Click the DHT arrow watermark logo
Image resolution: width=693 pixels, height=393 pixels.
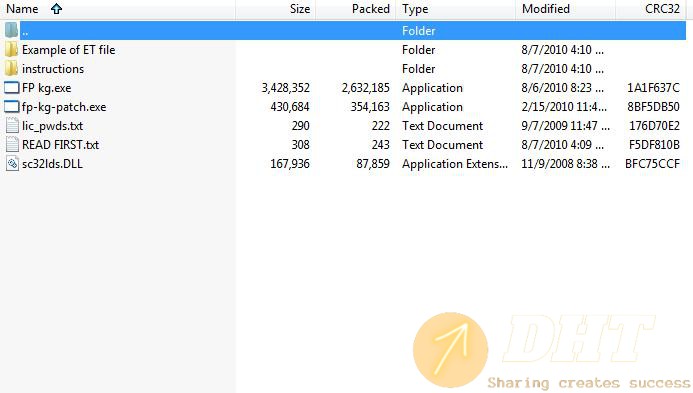coord(450,349)
